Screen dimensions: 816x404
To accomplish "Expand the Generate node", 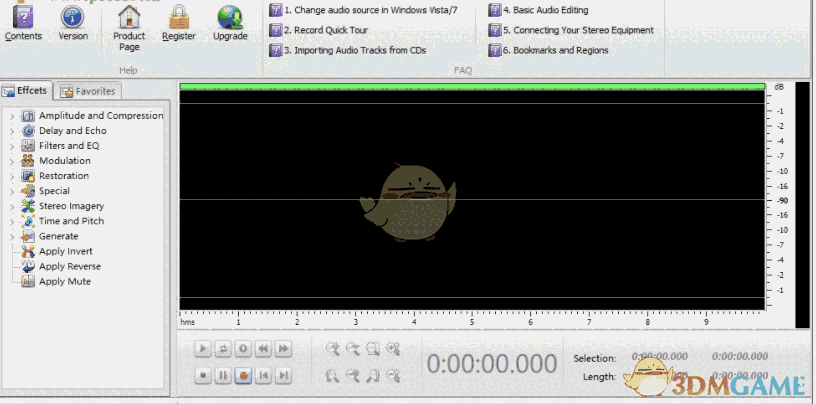I will 12,237.
